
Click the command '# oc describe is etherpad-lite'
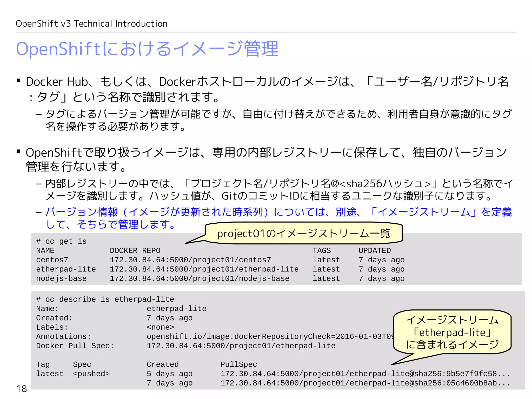pos(105,299)
